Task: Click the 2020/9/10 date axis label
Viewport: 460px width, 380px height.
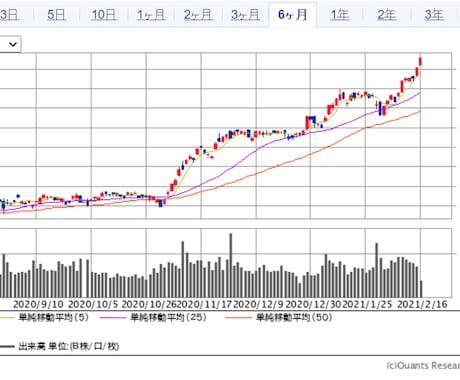Action: click(38, 304)
